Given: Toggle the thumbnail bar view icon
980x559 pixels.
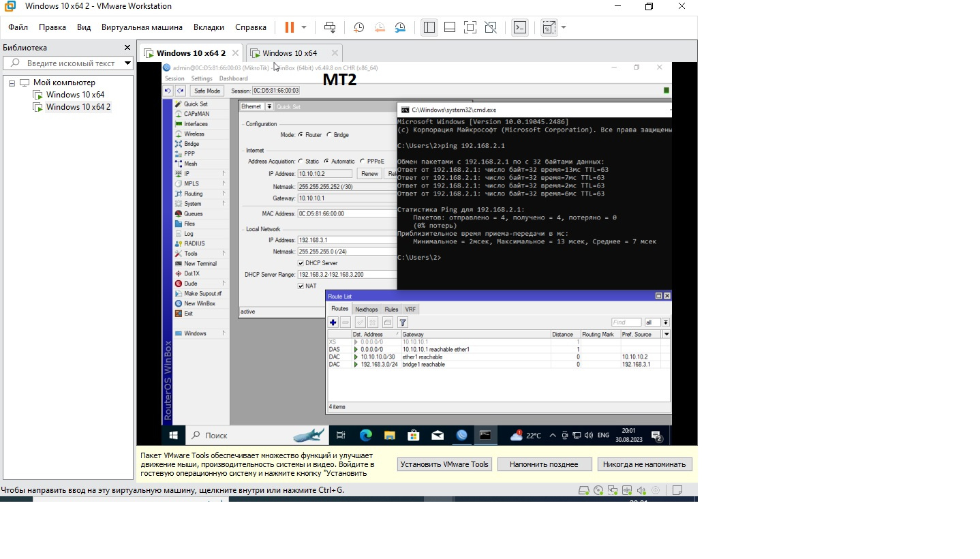Looking at the screenshot, I should (450, 27).
